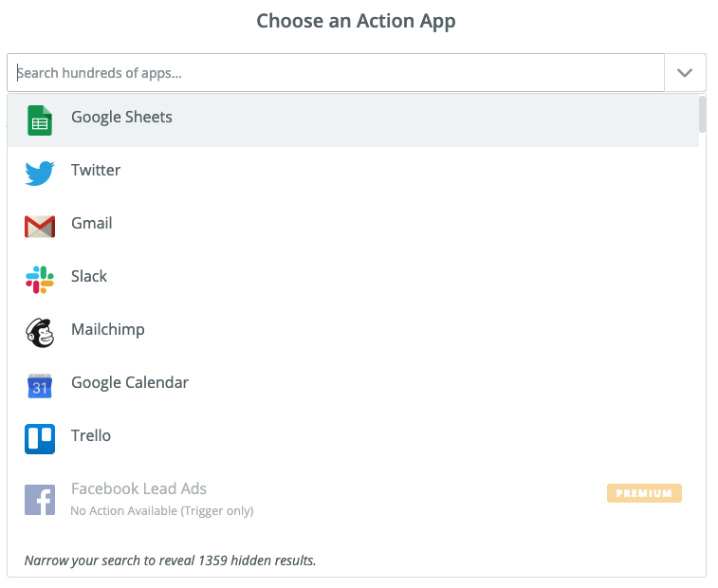Click the Twitter bird icon
Screen dimensions: 718x588
(40, 173)
